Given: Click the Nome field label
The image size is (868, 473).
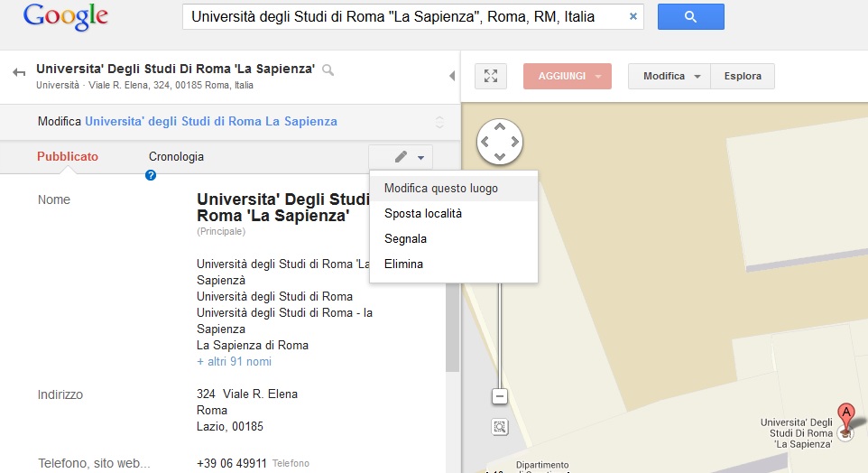Looking at the screenshot, I should click(54, 200).
